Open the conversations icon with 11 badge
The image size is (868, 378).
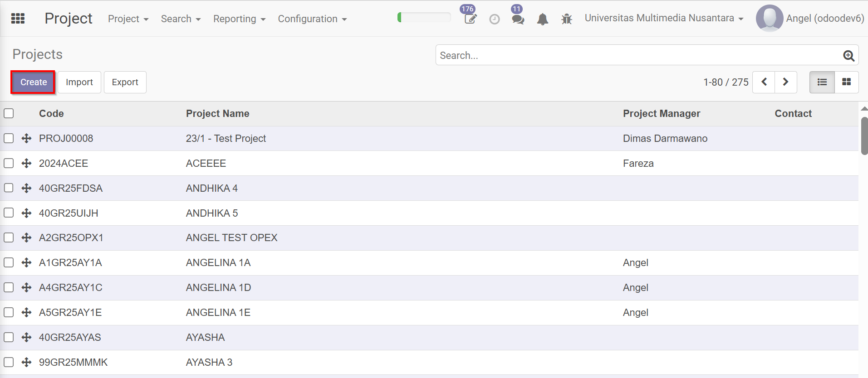coord(518,19)
